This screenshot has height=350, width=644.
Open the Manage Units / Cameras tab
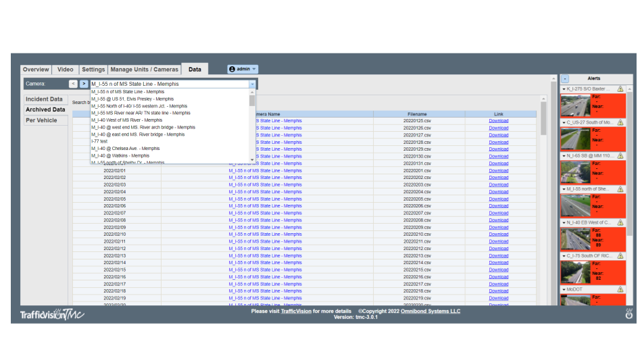pyautogui.click(x=144, y=70)
